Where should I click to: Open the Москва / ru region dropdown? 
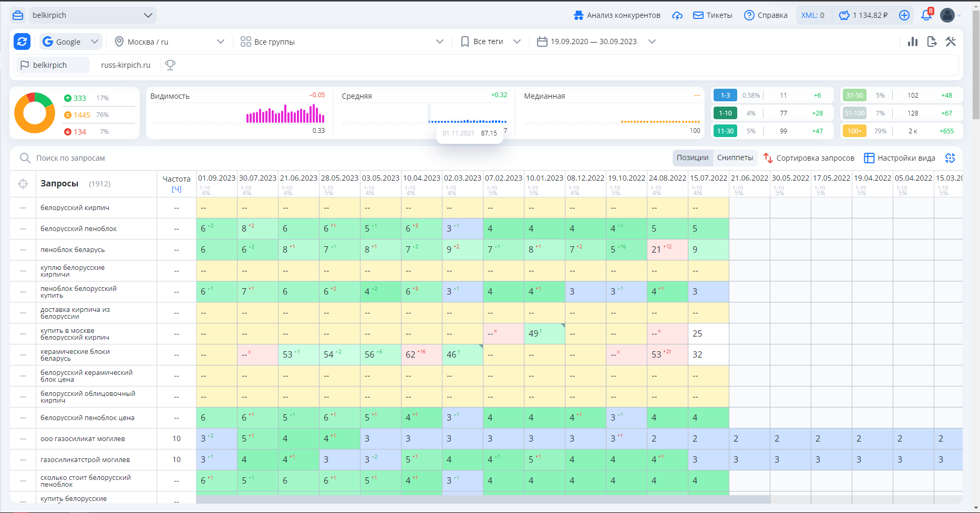(x=169, y=41)
